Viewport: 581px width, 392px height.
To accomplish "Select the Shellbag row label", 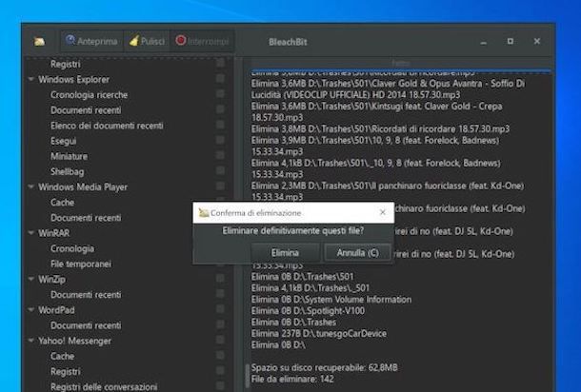I will (x=68, y=171).
